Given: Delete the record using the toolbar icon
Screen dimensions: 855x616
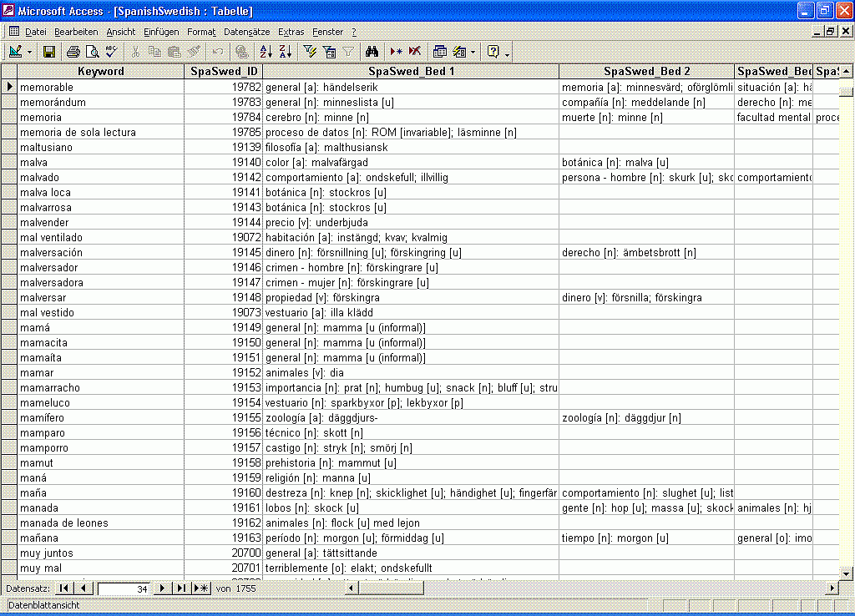Looking at the screenshot, I should coord(415,52).
